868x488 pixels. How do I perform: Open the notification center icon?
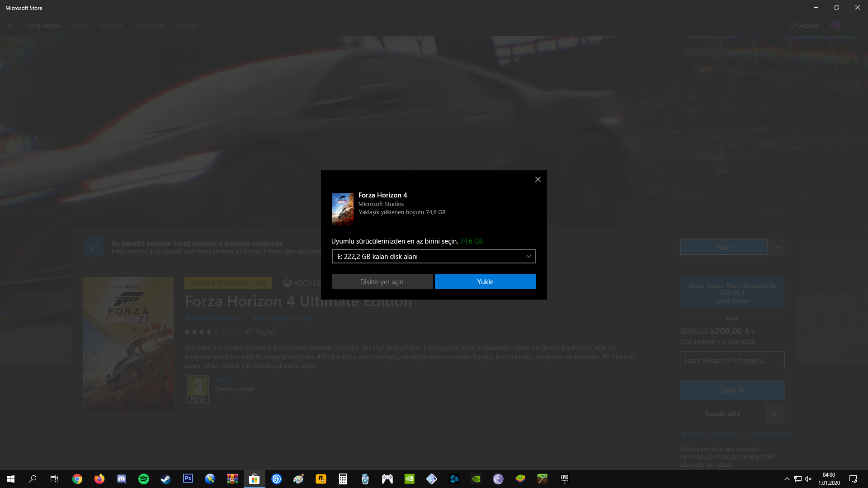click(x=853, y=479)
